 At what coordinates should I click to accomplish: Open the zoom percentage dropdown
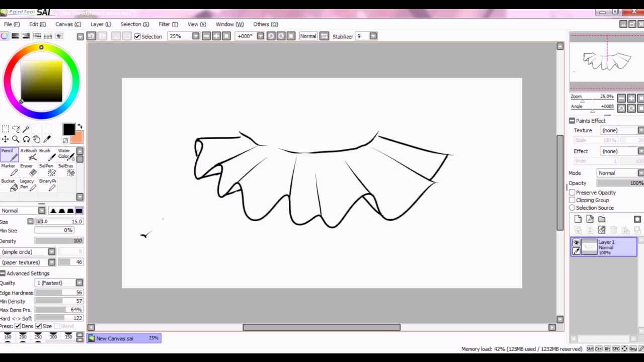[196, 36]
